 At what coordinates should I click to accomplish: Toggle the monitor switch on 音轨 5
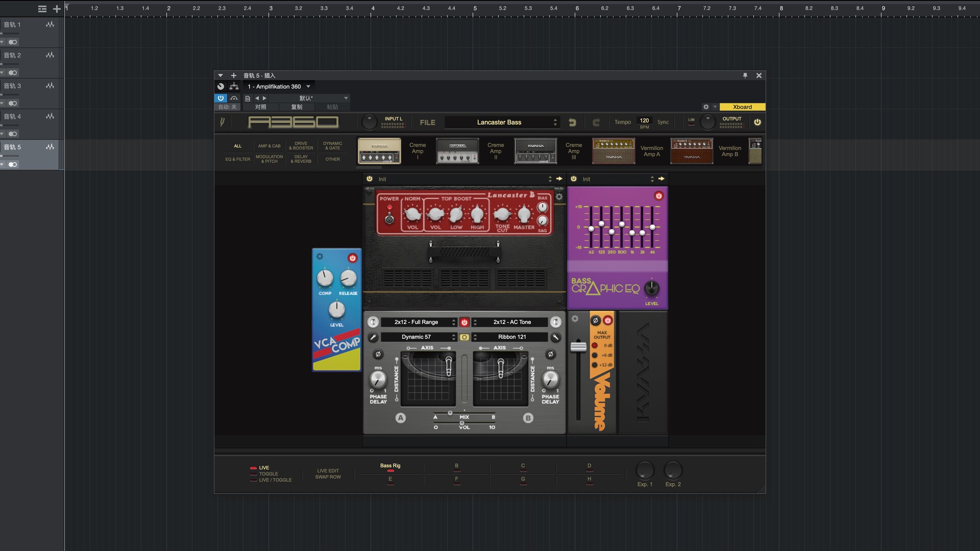click(13, 164)
